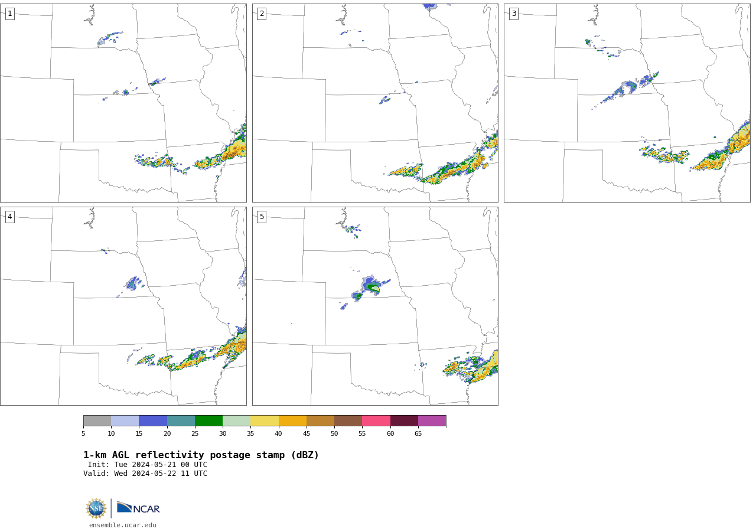Click the NCAR logo
The width and height of the screenshot is (756, 532).
[x=138, y=508]
